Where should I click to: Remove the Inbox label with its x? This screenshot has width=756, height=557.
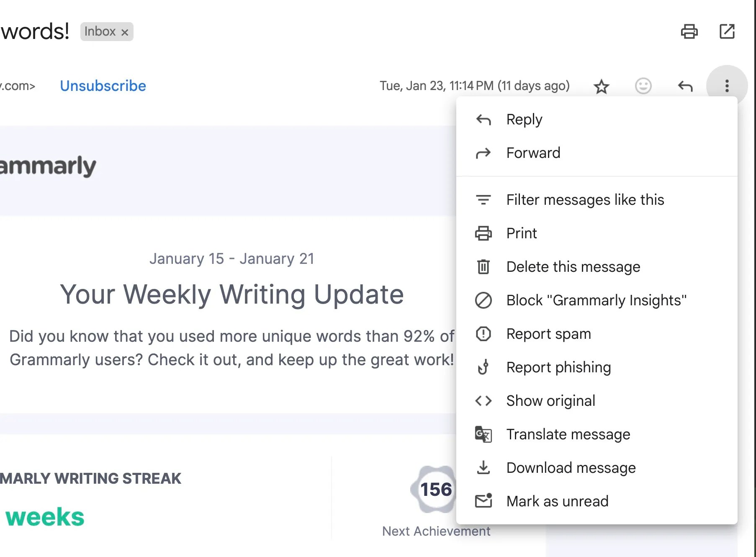click(125, 31)
